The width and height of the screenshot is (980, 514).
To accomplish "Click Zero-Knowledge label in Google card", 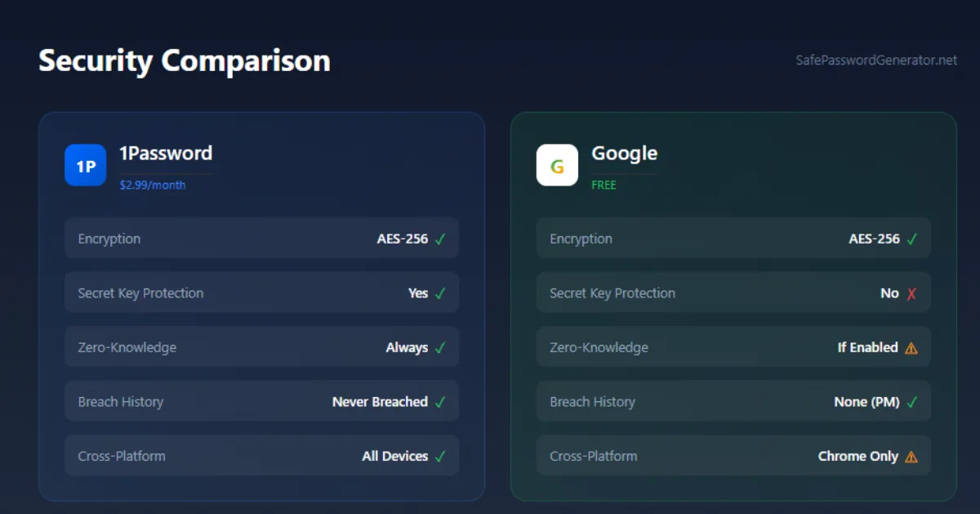I will [x=599, y=347].
